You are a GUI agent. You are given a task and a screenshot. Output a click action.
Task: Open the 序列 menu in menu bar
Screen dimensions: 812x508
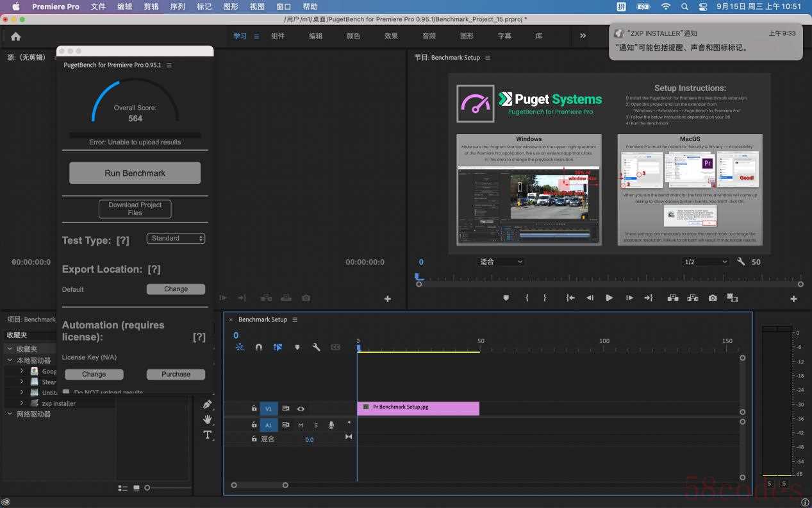(x=178, y=6)
